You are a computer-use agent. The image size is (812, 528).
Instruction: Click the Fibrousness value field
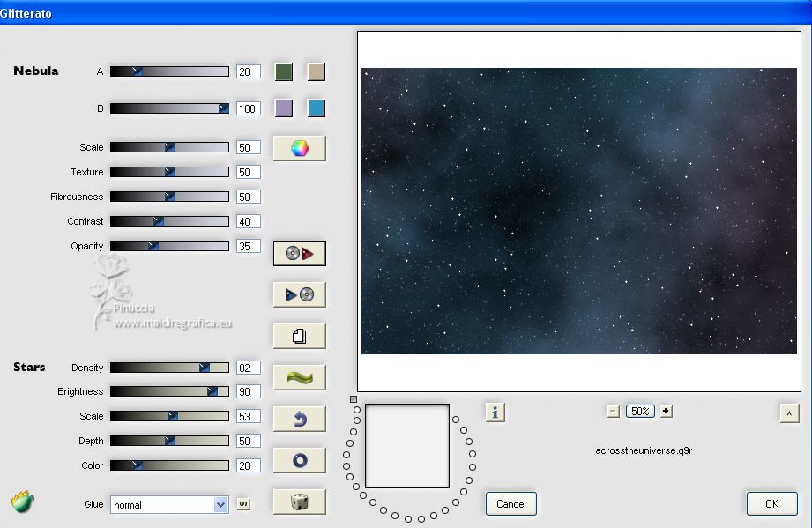click(248, 197)
